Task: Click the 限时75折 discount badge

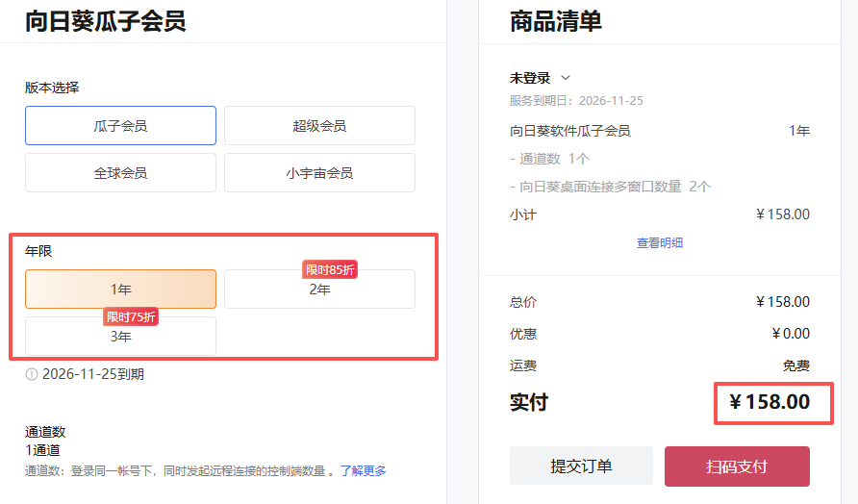Action: click(x=131, y=316)
